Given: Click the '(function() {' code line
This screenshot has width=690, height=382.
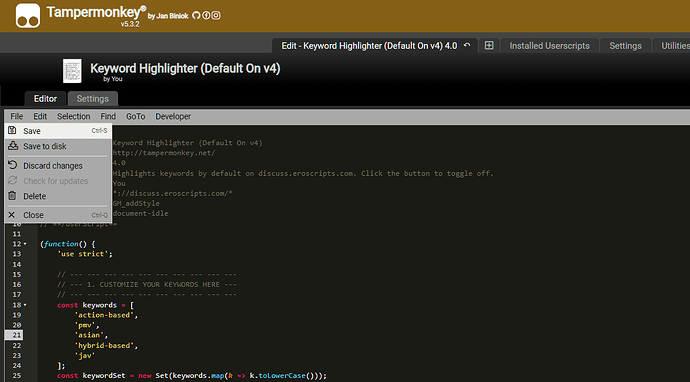Looking at the screenshot, I should pos(67,244).
